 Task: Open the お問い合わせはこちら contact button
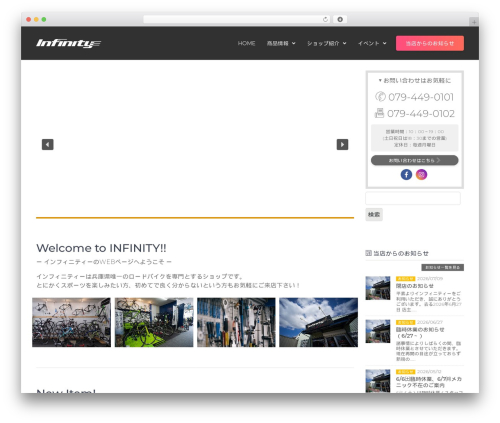[414, 160]
